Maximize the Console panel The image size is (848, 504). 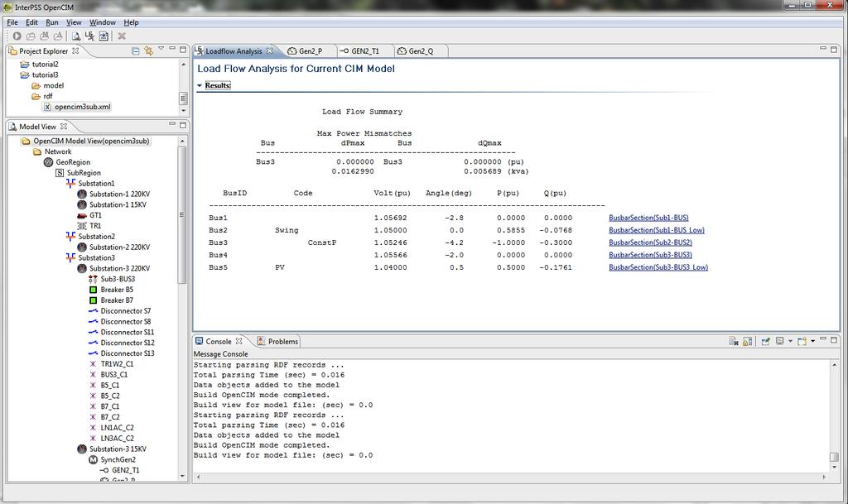click(834, 340)
